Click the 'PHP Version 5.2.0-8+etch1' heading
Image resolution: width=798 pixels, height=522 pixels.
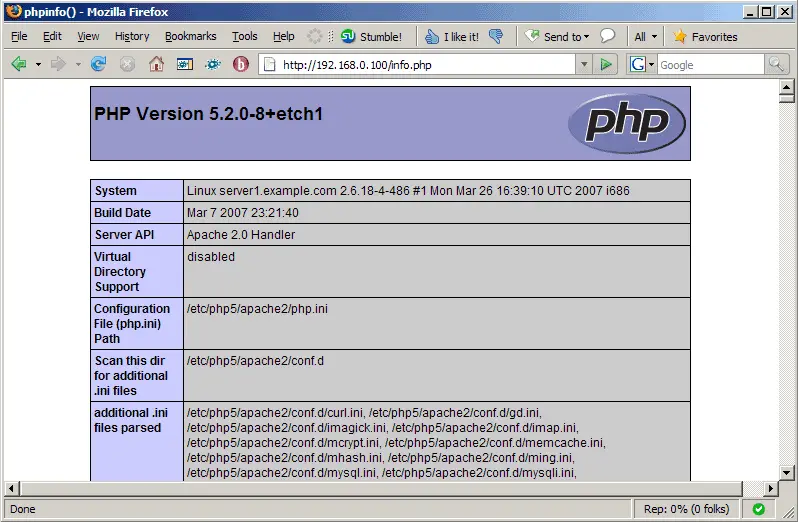click(x=209, y=114)
